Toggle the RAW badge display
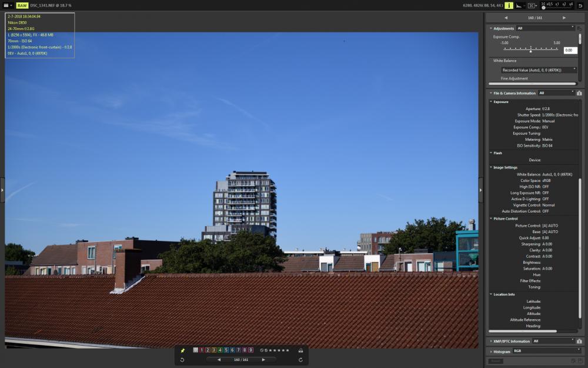The width and height of the screenshot is (588, 368). tap(22, 5)
